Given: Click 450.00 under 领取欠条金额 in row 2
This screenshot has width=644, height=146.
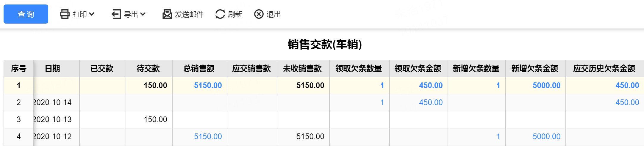Looking at the screenshot, I should coord(431,102).
